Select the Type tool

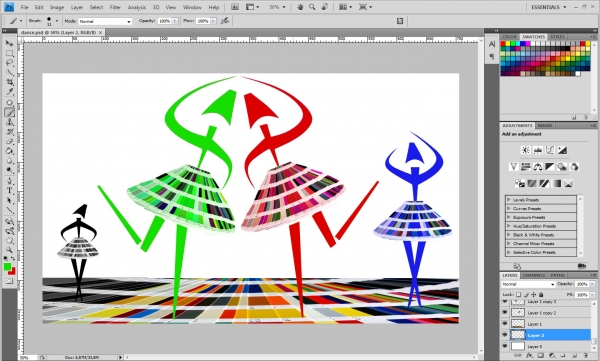9,191
